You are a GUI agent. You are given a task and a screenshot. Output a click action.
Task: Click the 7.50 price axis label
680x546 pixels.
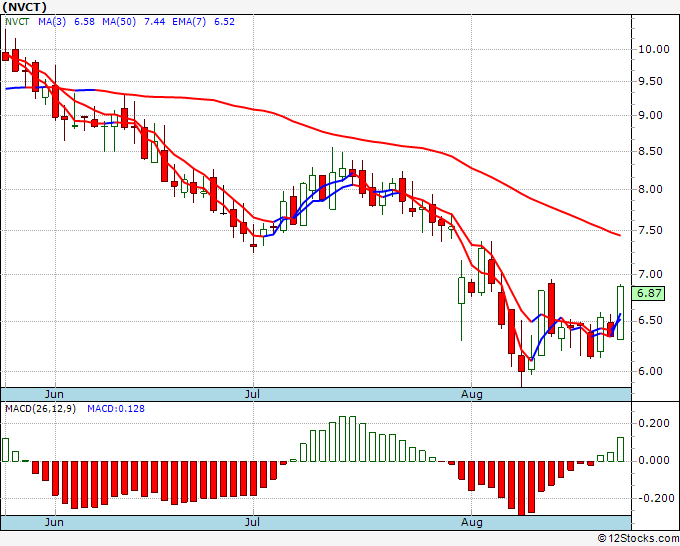(651, 230)
